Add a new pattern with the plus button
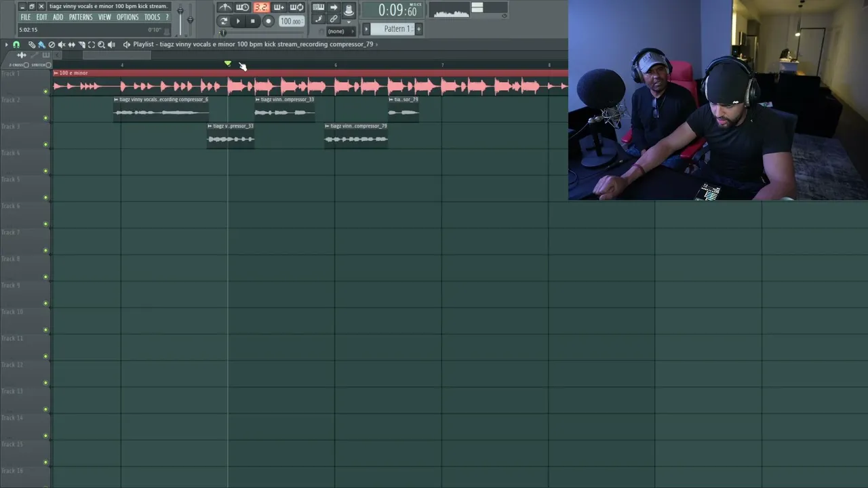The image size is (868, 488). [418, 28]
